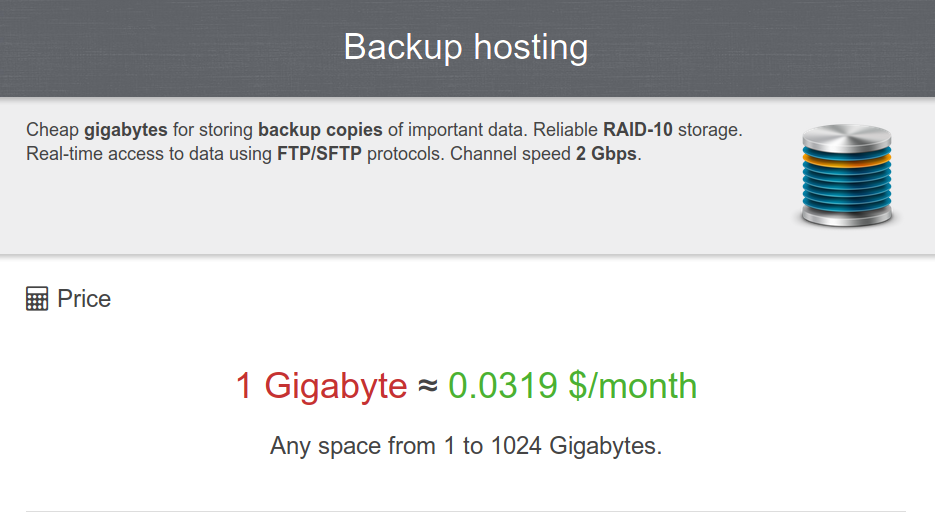Click the "important data" phrase
935x527 pixels.
point(461,131)
